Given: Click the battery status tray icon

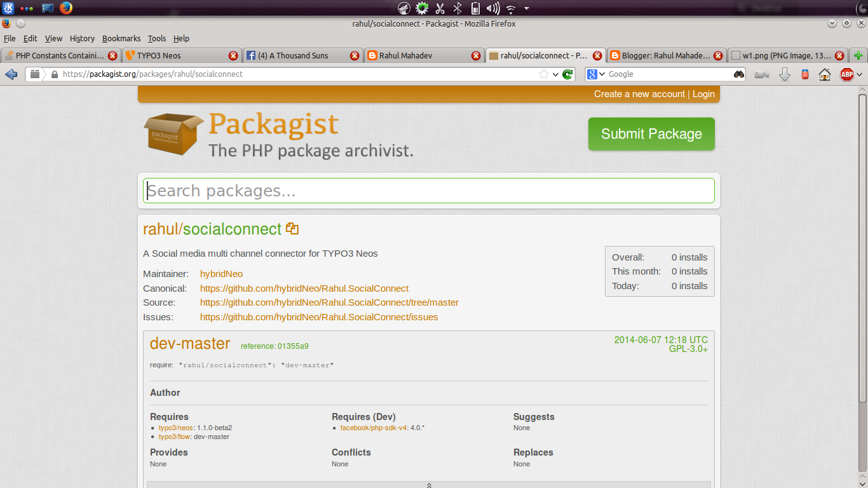Looking at the screenshot, I should point(475,8).
